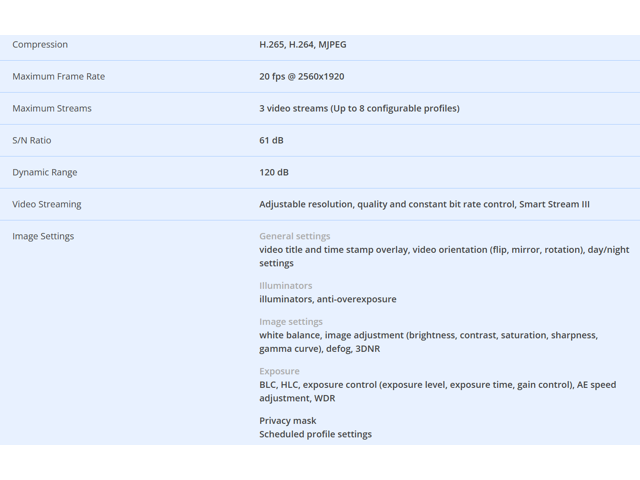Image resolution: width=640 pixels, height=480 pixels.
Task: Click the General settings subheading
Action: tap(294, 237)
